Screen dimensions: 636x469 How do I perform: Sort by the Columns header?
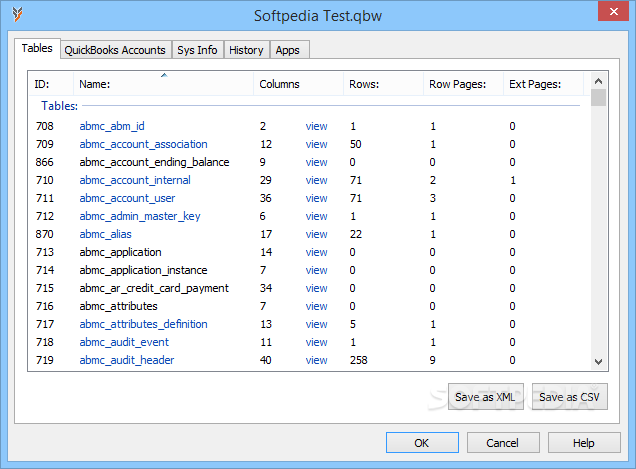tap(299, 84)
